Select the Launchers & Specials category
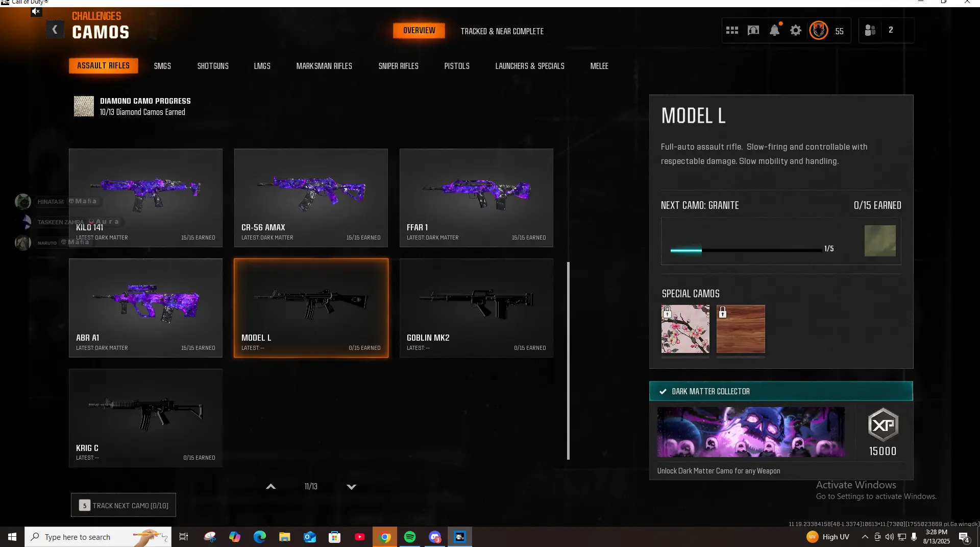The height and width of the screenshot is (547, 980). click(x=530, y=66)
